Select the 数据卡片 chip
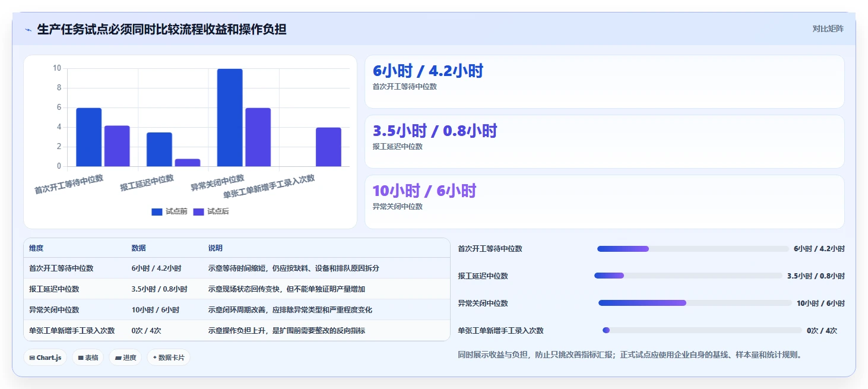This screenshot has width=868, height=389. coord(169,358)
